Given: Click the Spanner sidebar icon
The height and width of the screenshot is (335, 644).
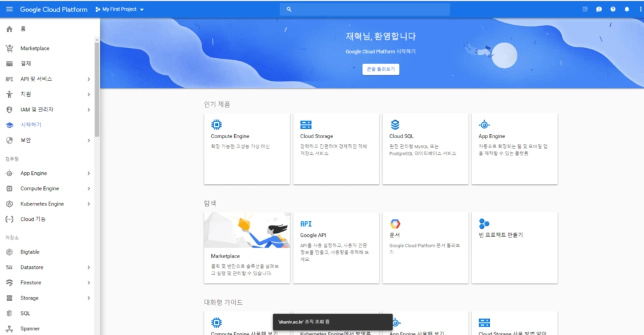Looking at the screenshot, I should tap(9, 329).
